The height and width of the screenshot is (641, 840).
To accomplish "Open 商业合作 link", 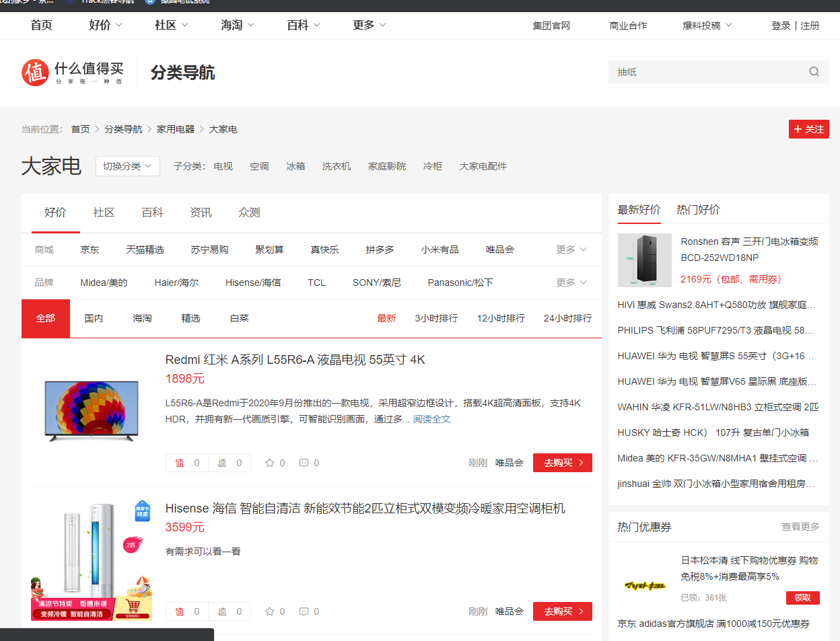I will pos(628,26).
